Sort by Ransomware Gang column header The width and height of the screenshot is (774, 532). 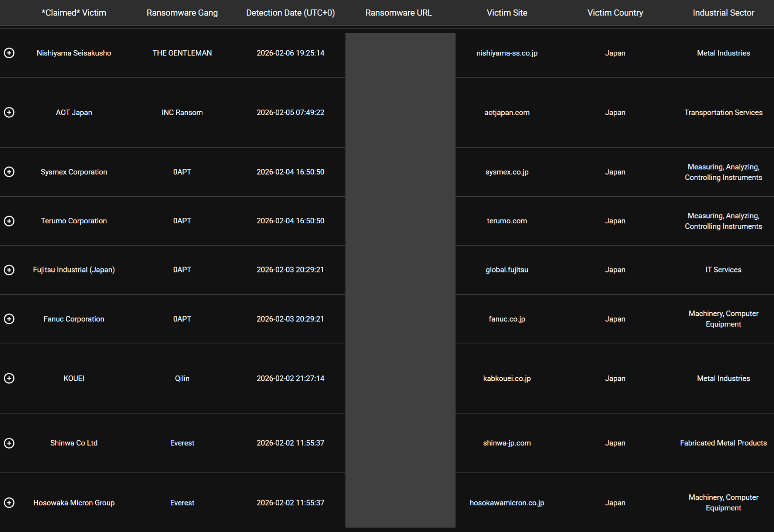(182, 13)
